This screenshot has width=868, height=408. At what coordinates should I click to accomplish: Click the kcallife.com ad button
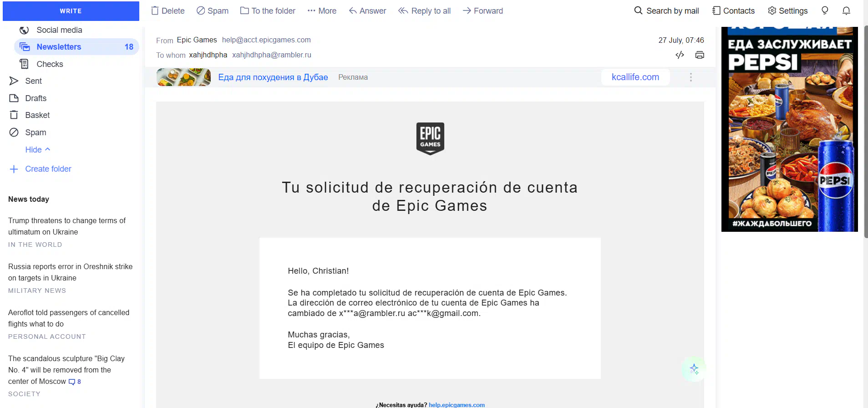pyautogui.click(x=635, y=77)
